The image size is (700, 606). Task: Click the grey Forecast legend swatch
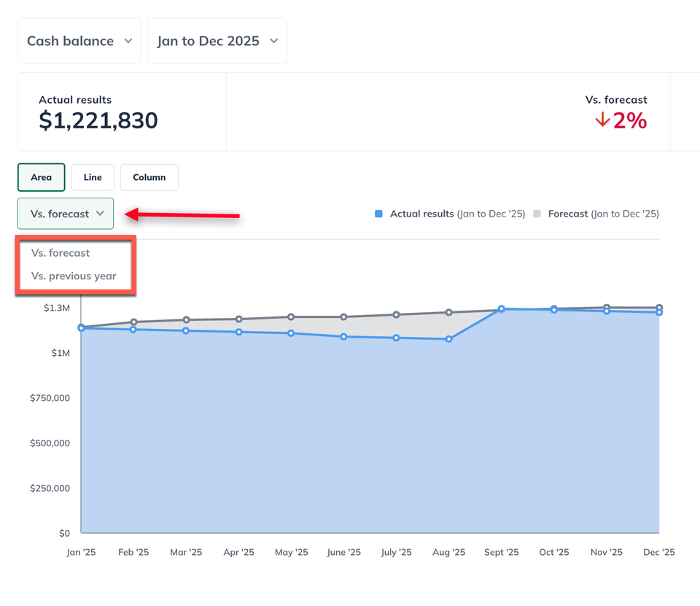[537, 214]
